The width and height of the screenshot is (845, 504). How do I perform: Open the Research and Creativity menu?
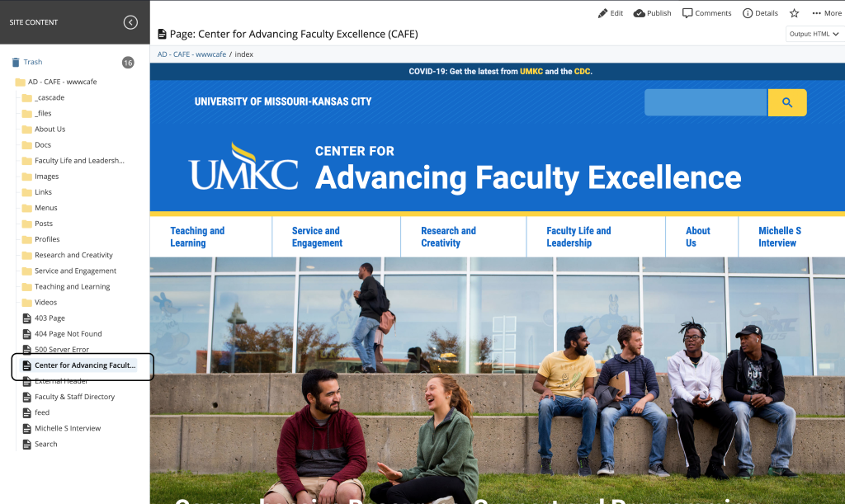[x=448, y=237]
